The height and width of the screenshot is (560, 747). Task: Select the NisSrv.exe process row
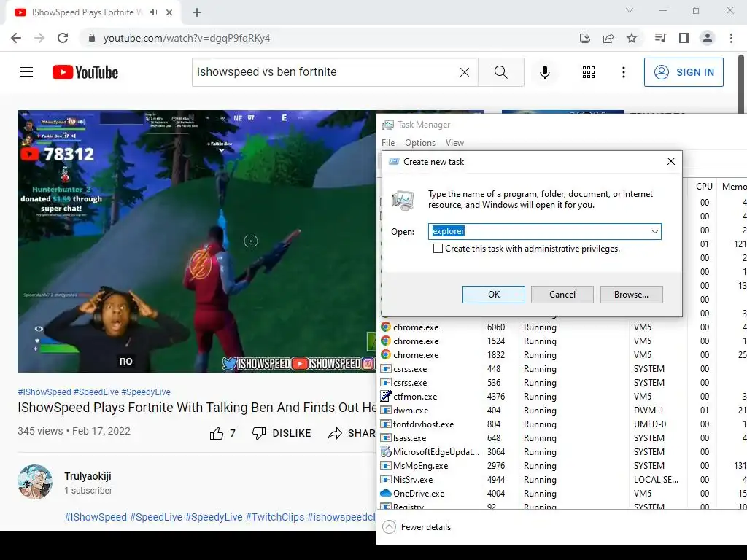[562, 479]
